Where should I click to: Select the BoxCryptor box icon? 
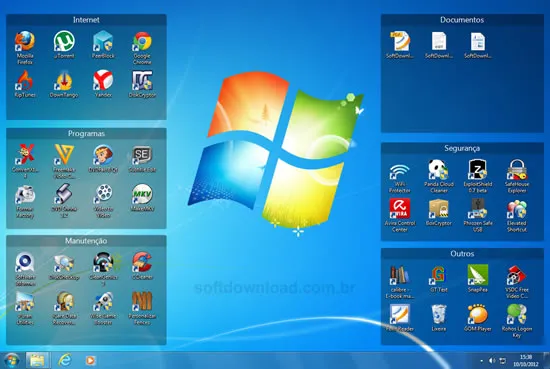click(x=439, y=209)
